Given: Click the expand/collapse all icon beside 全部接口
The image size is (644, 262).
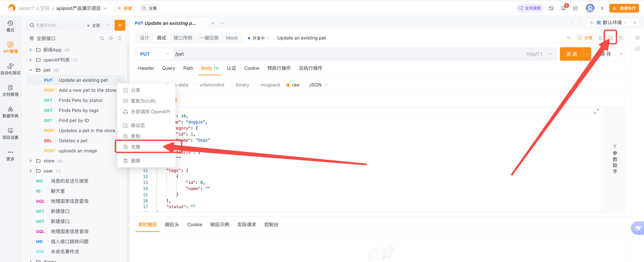Looking at the screenshot, I should (119, 38).
